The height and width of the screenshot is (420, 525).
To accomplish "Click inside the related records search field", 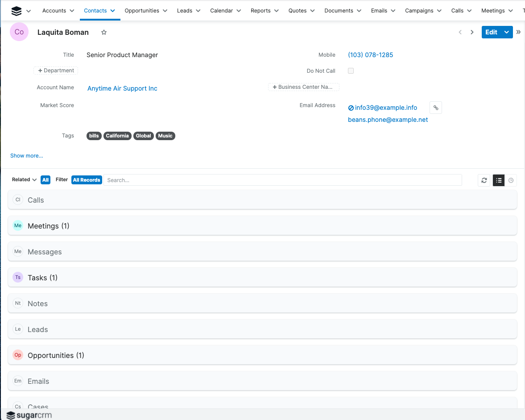I will [281, 180].
